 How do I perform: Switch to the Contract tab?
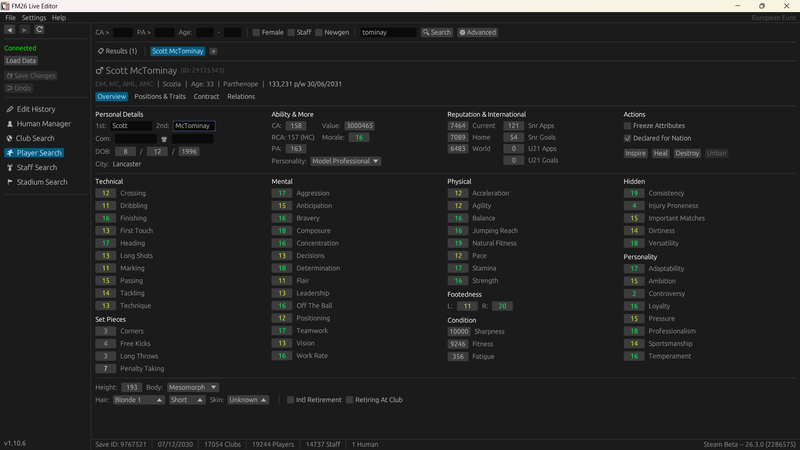[206, 96]
